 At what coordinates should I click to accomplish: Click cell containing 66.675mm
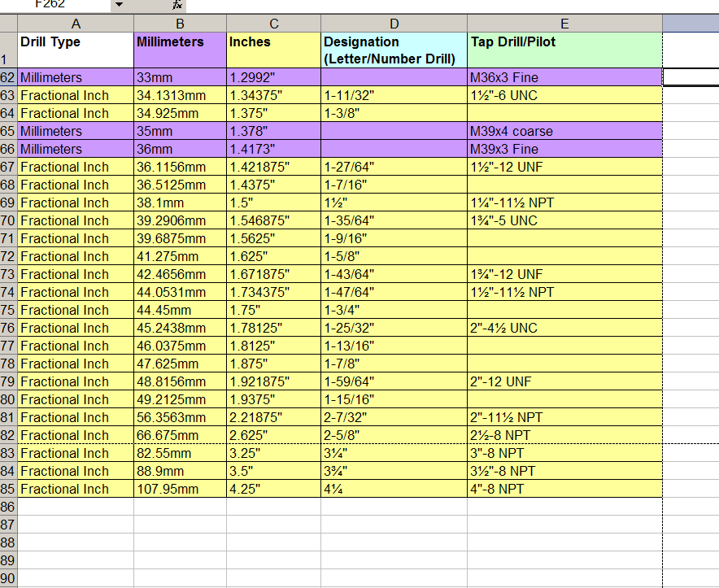[x=181, y=435]
